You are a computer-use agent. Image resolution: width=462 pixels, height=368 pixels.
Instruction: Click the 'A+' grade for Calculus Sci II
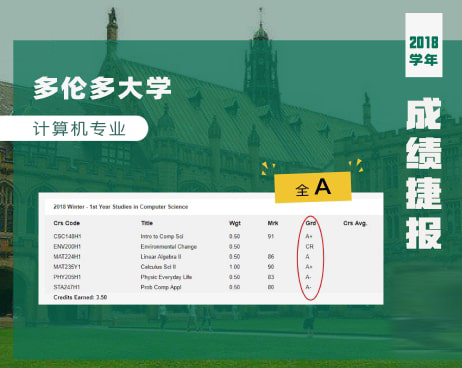click(x=309, y=267)
